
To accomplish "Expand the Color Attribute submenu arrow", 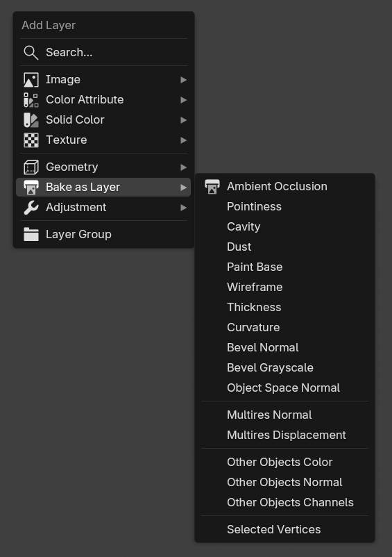I will click(x=183, y=100).
